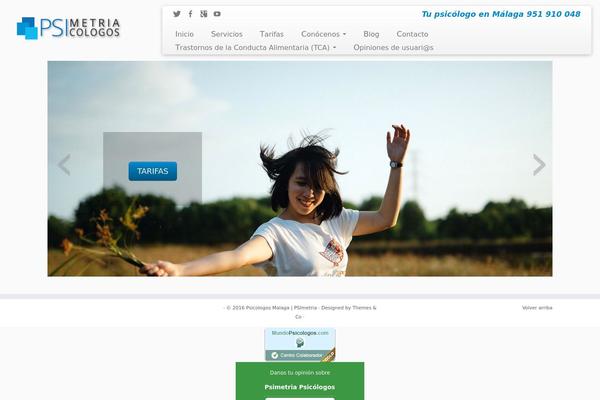Expand Trastornos de la Conducta Alimentaria dropdown

(x=256, y=47)
